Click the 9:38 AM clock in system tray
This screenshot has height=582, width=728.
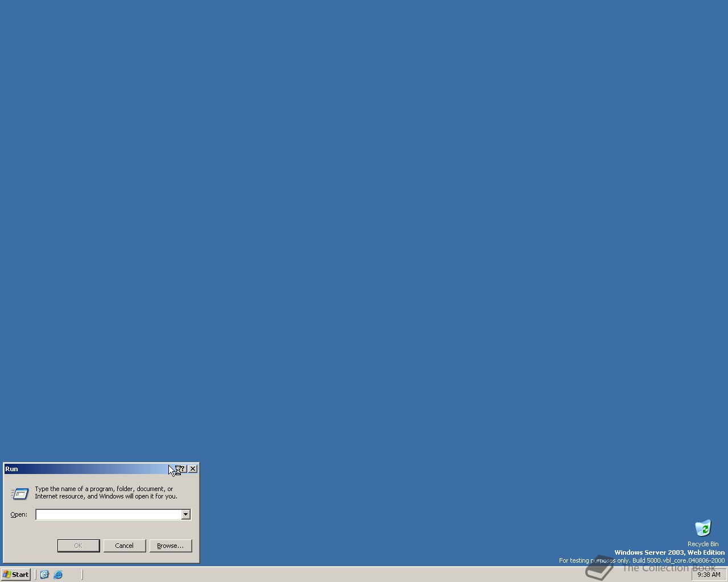(709, 575)
